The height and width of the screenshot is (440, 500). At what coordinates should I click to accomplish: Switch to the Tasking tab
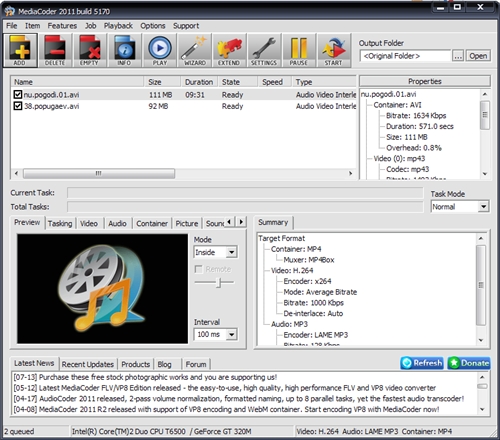(x=60, y=223)
